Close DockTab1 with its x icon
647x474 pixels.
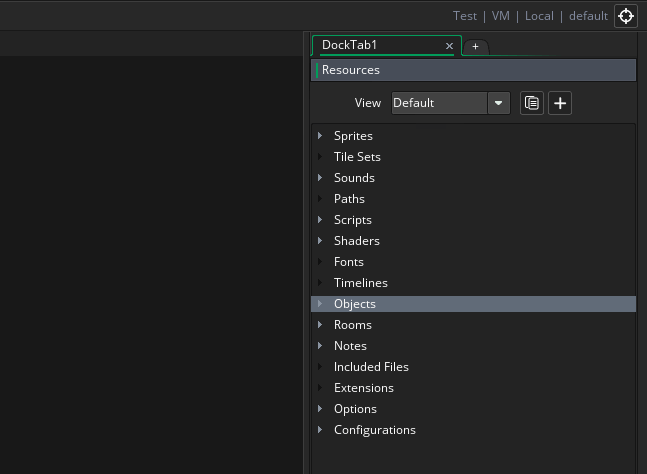[449, 46]
